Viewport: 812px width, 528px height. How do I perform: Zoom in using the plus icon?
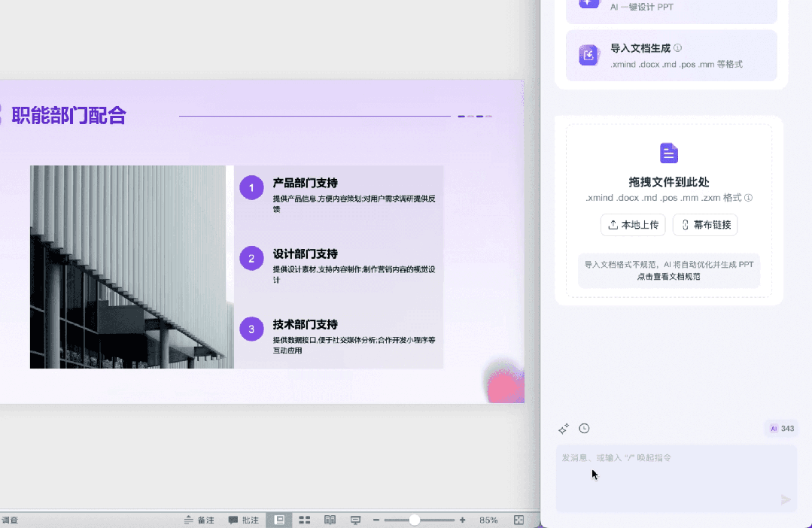pyautogui.click(x=462, y=519)
